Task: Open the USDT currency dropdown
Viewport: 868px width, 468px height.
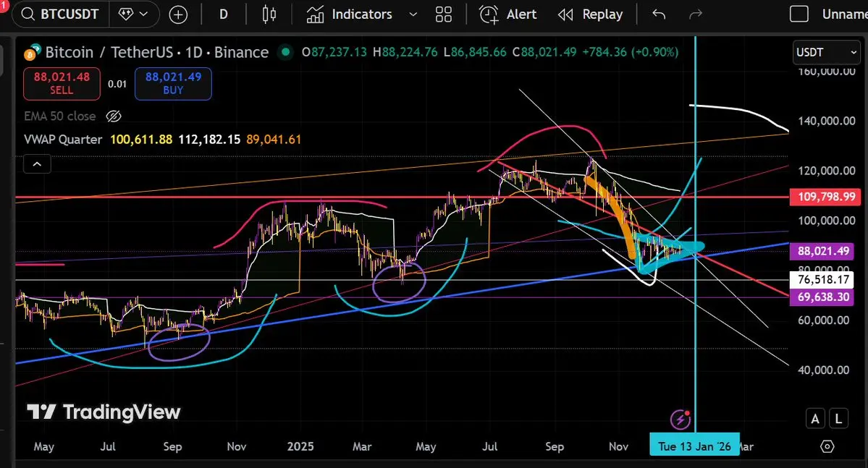Action: pos(826,53)
